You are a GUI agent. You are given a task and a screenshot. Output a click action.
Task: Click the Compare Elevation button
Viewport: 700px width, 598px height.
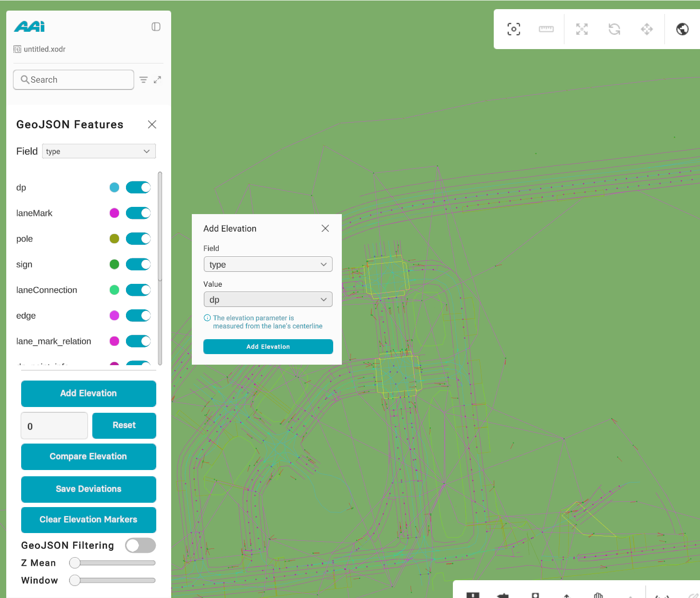coord(88,457)
